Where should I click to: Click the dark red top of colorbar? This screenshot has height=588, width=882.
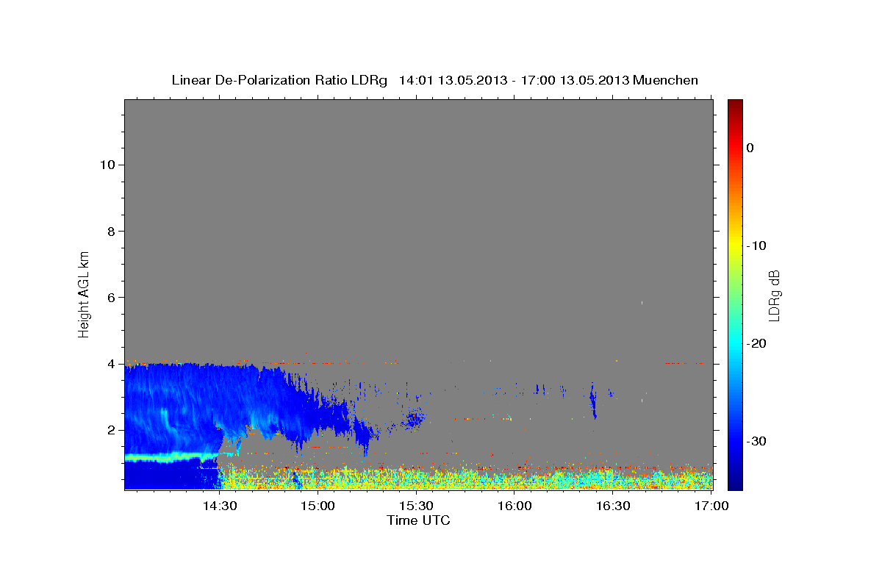click(735, 104)
